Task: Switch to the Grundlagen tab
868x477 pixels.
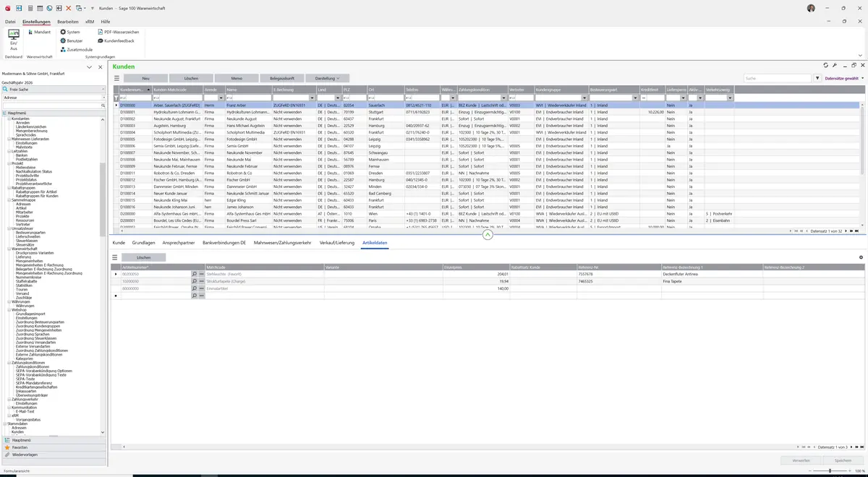Action: [x=143, y=243]
